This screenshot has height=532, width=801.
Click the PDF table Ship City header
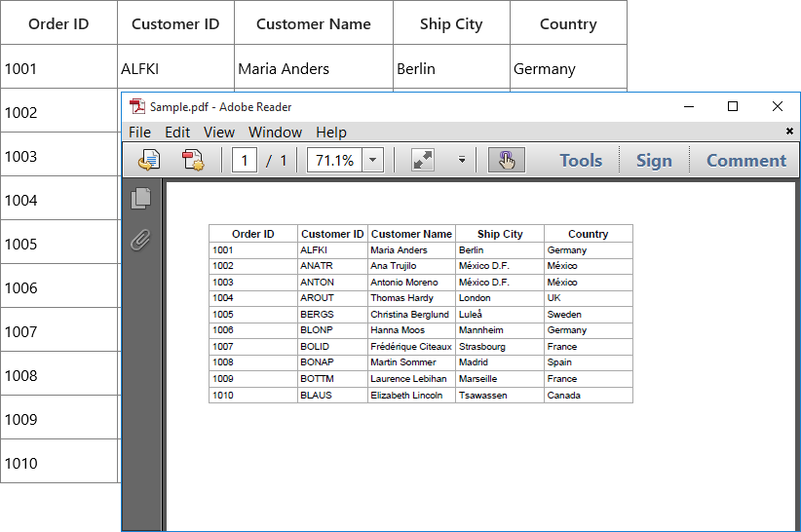pos(500,234)
